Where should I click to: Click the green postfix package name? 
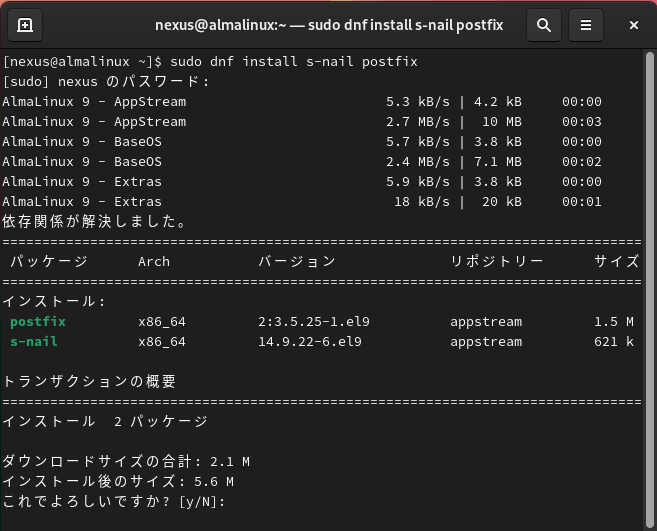(x=38, y=322)
